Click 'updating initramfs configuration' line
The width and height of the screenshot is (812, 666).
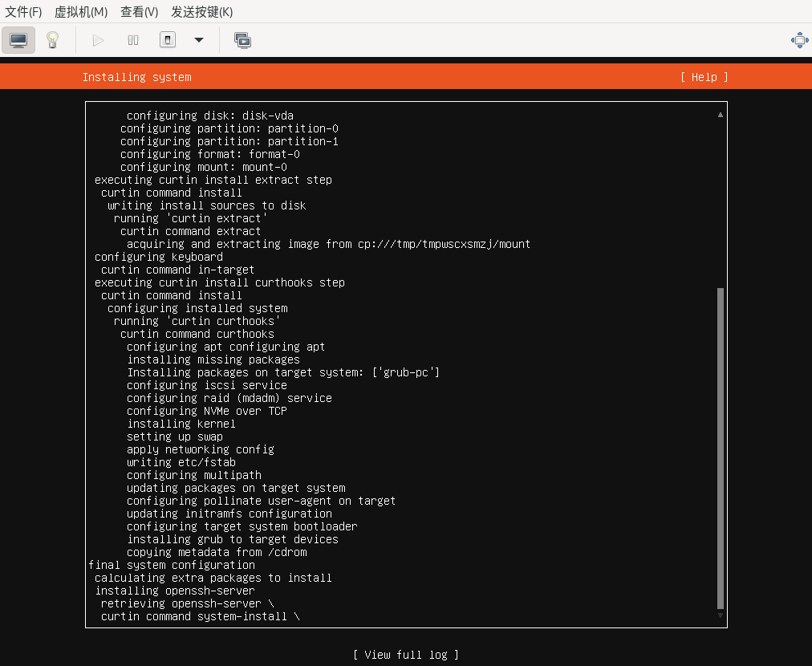coord(229,514)
